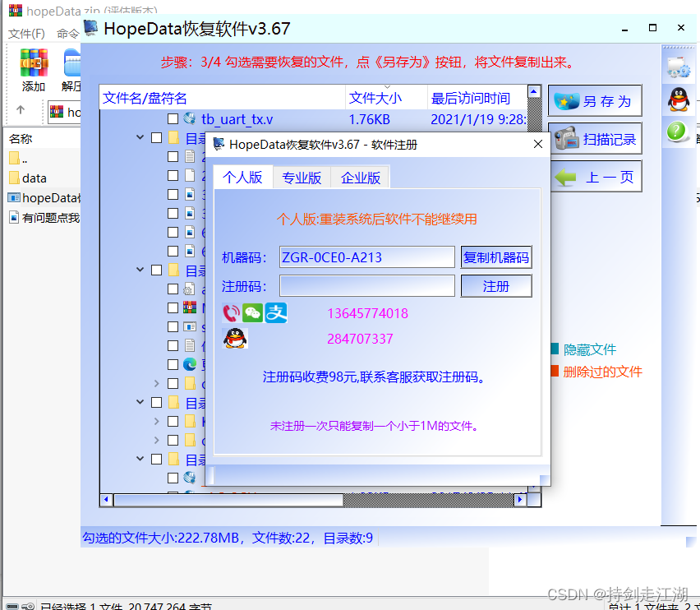Click the 机器码 machine code field
The image size is (700, 610).
[x=367, y=257]
